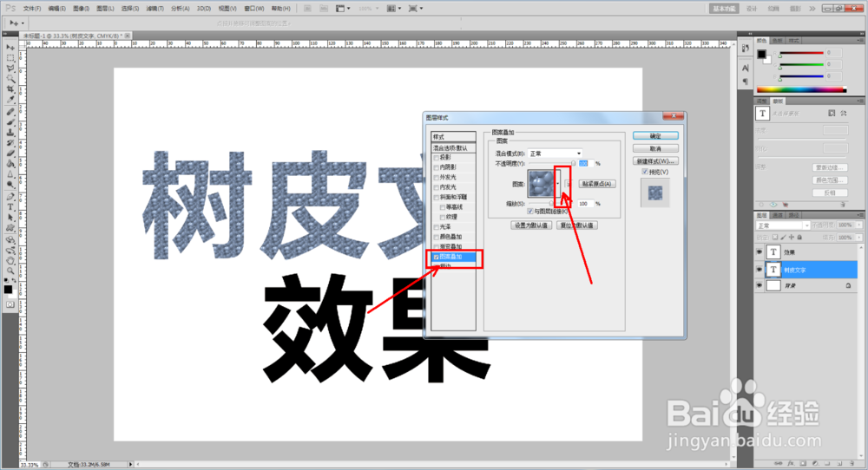Enable the 内阴影 inner shadow checkbox
868x470 pixels.
(x=437, y=167)
